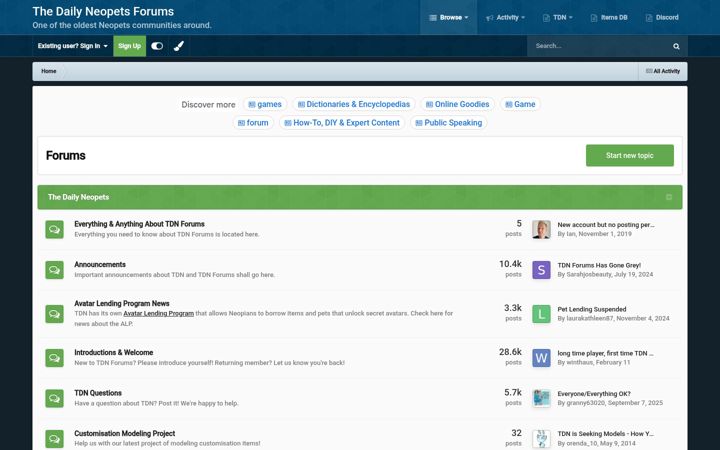This screenshot has height=450, width=720.
Task: Open author link granny63020
Action: [585, 403]
